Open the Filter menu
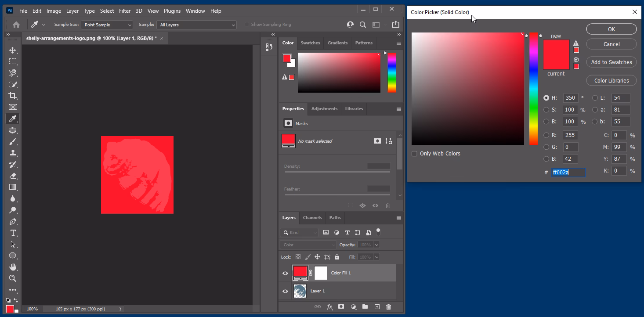Viewport: 644px width, 317px height. (x=125, y=11)
